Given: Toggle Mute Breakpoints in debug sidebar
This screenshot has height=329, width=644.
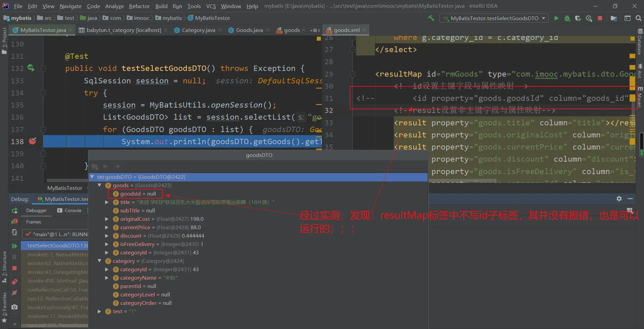Looking at the screenshot, I should click(14, 293).
